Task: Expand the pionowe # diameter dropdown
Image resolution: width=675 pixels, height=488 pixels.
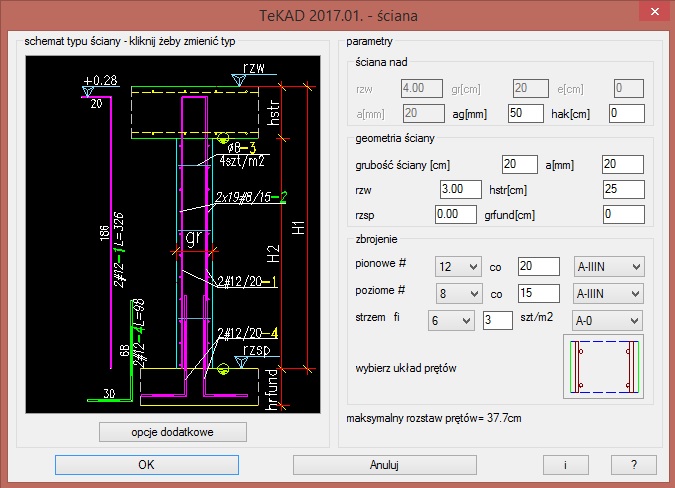Action: point(458,267)
